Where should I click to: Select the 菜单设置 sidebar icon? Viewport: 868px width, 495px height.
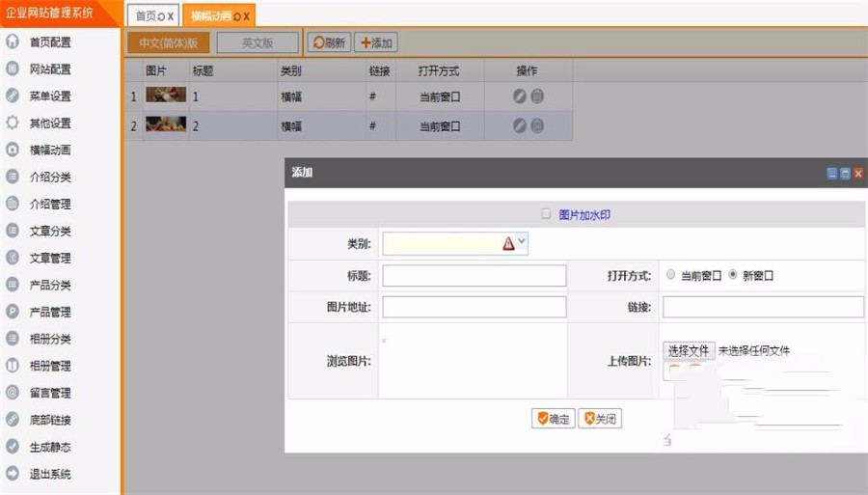tap(13, 96)
